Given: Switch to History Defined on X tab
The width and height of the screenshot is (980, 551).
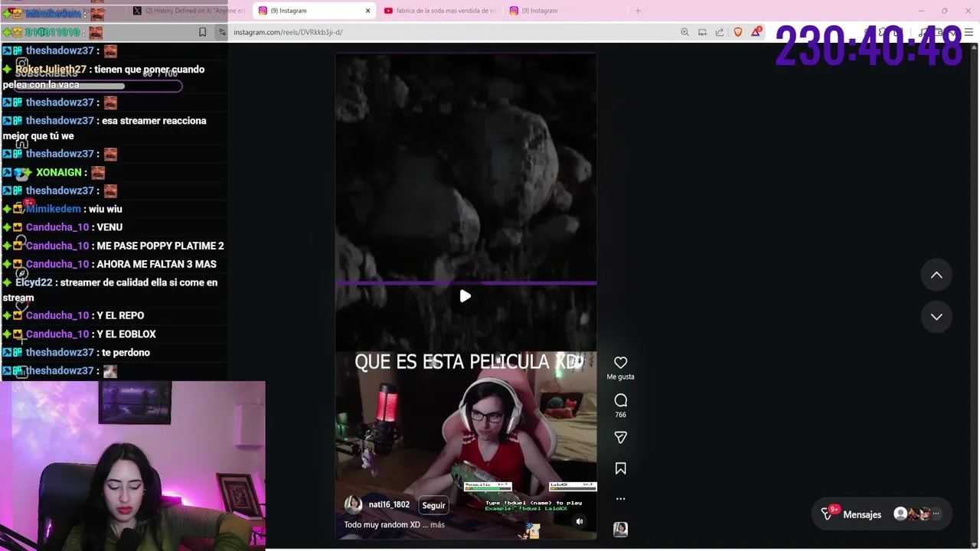Looking at the screenshot, I should click(x=188, y=11).
